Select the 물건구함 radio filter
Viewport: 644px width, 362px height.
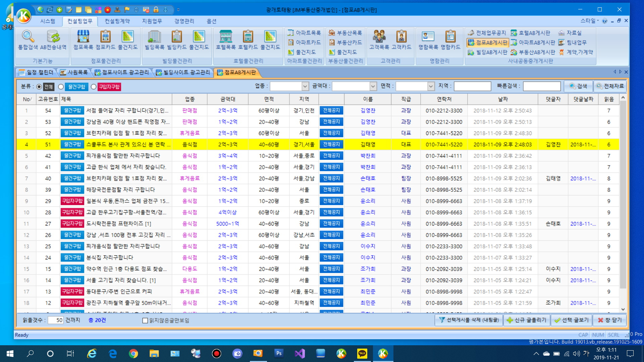coord(61,87)
